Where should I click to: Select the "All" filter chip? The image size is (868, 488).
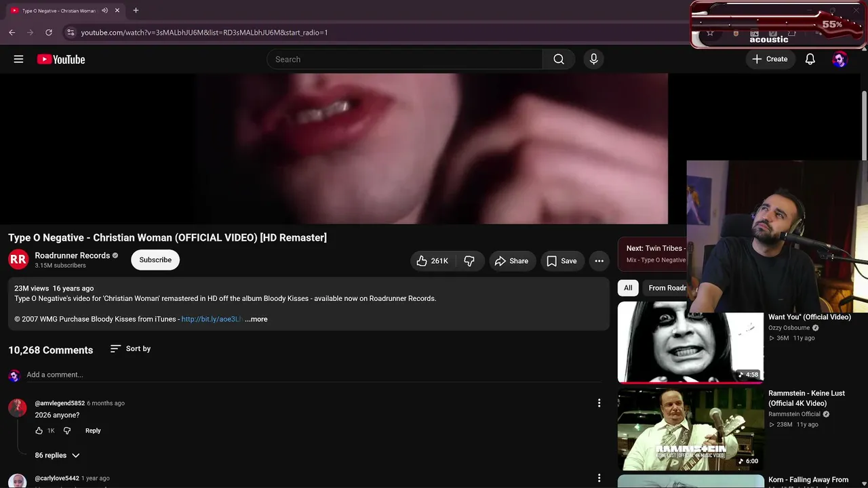click(x=628, y=288)
